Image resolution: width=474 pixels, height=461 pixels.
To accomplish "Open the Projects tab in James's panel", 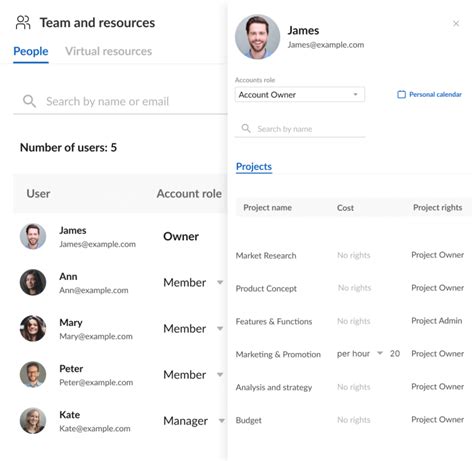I will coord(254,166).
